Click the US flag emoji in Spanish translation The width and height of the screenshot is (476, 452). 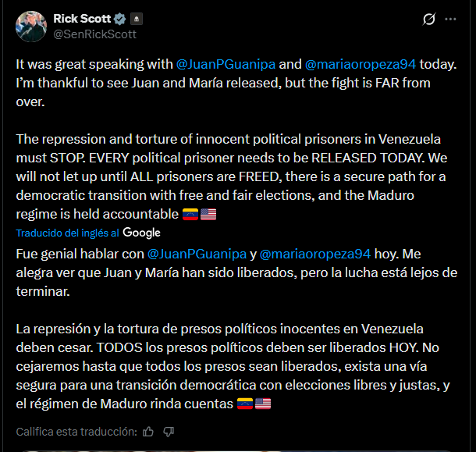click(263, 404)
